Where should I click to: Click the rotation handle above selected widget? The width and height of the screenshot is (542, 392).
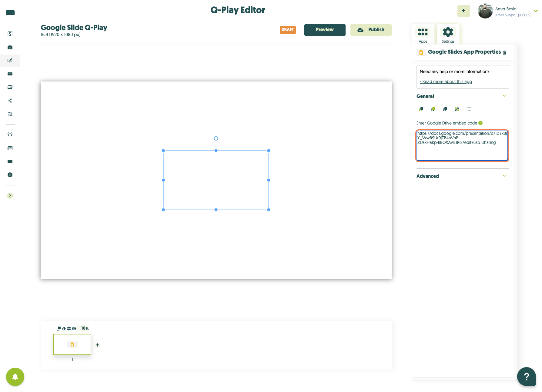pyautogui.click(x=216, y=138)
